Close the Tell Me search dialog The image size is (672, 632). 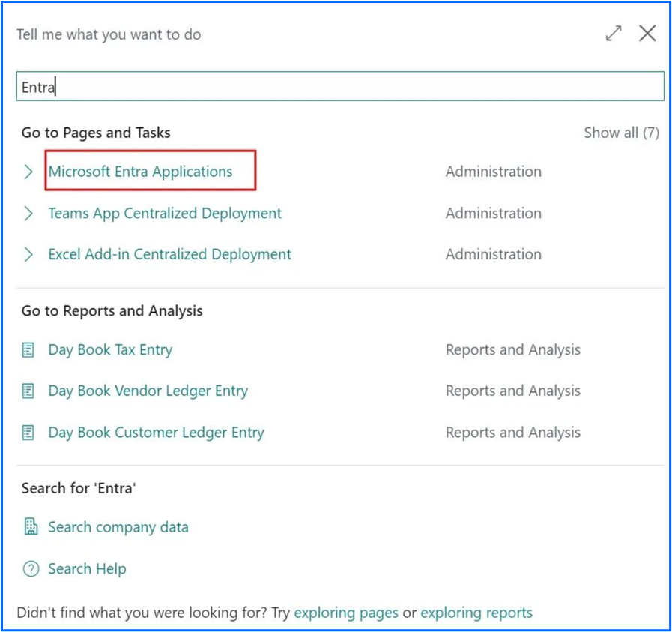pyautogui.click(x=647, y=34)
